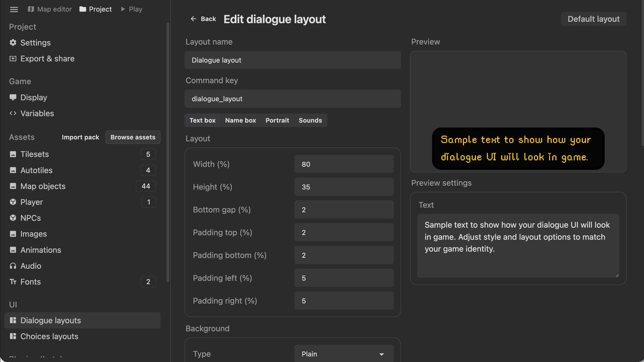644x362 pixels.
Task: Click the Browse assets button
Action: (x=133, y=137)
